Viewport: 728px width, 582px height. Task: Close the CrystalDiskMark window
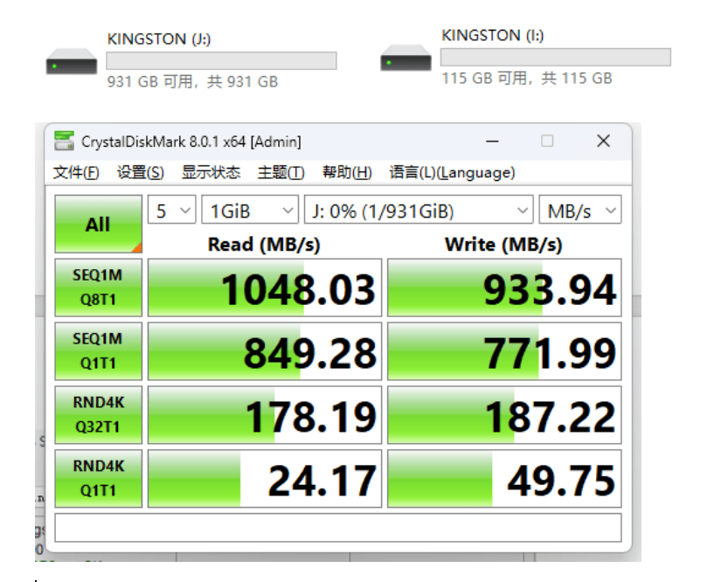[603, 141]
